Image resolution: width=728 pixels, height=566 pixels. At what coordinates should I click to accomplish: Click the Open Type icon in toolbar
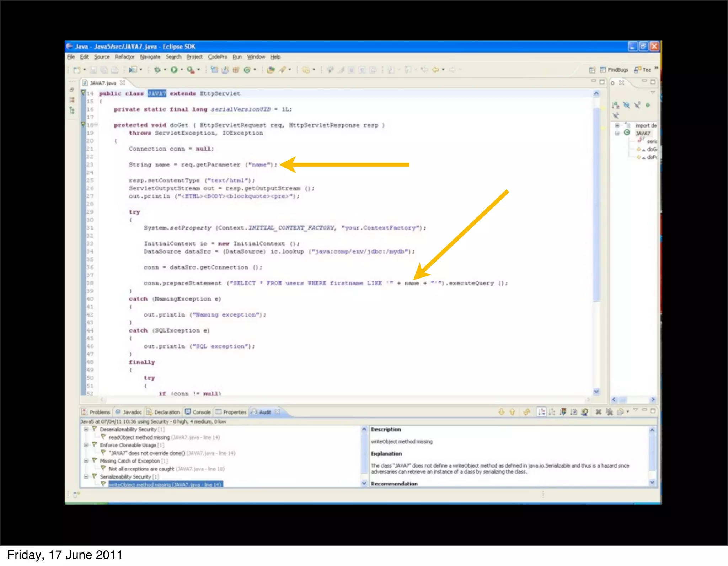click(271, 70)
